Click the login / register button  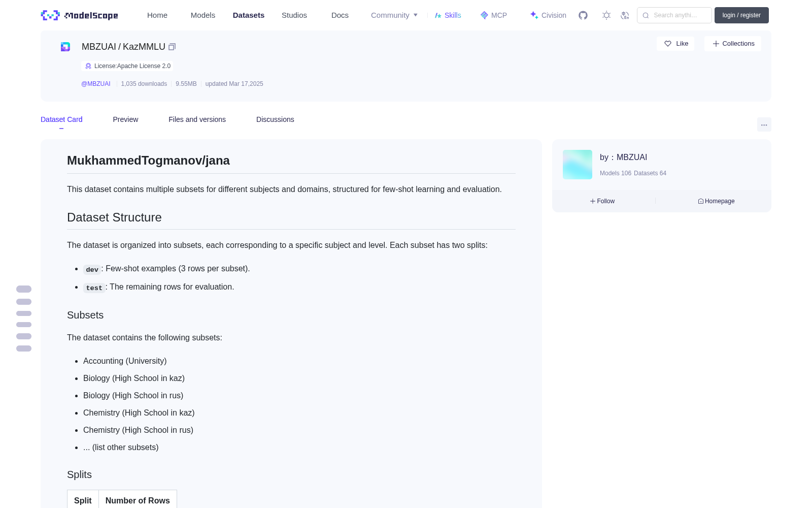click(x=741, y=15)
